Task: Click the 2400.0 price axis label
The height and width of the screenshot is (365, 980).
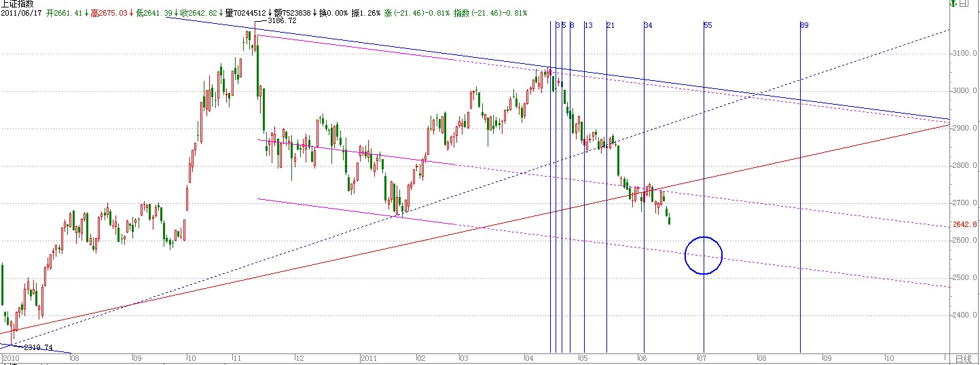Action: [x=964, y=315]
